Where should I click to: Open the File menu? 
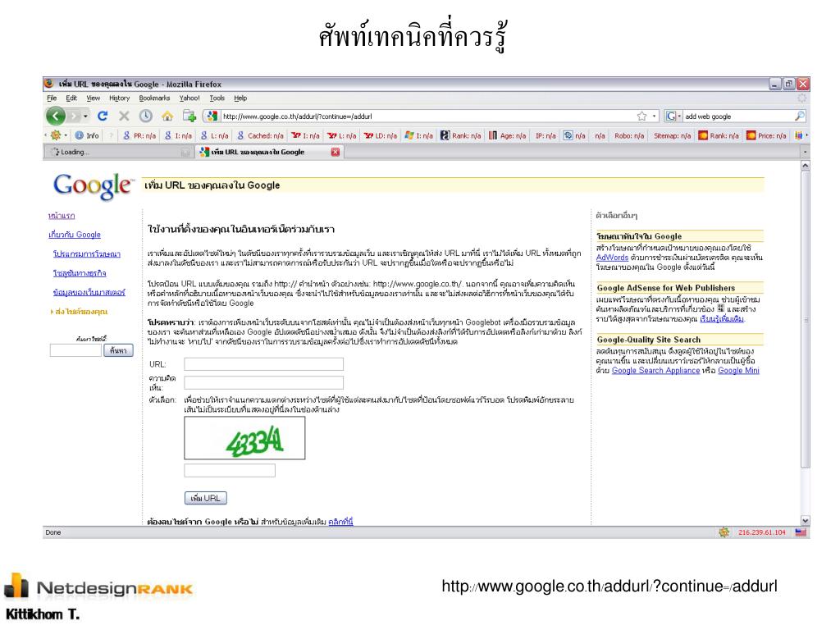52,98
